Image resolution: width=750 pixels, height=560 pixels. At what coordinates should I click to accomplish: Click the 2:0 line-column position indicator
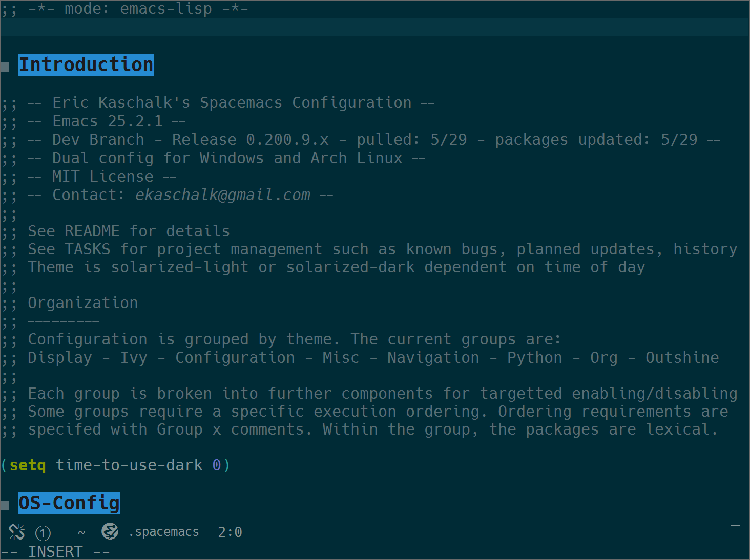coord(230,532)
